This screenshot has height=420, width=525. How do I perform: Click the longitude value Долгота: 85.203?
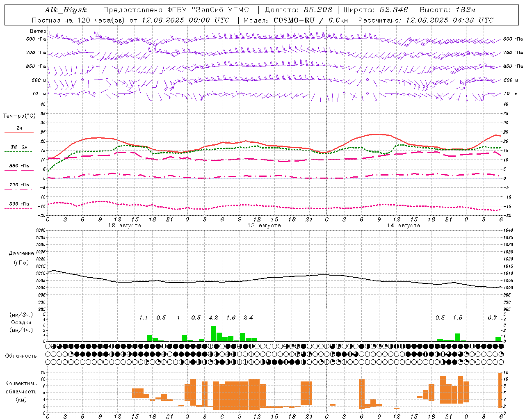(299, 10)
